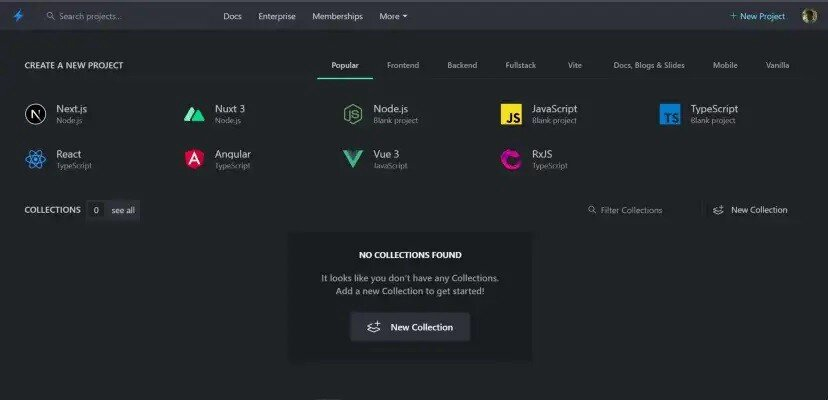
Task: Click the see all collections link
Action: point(123,210)
